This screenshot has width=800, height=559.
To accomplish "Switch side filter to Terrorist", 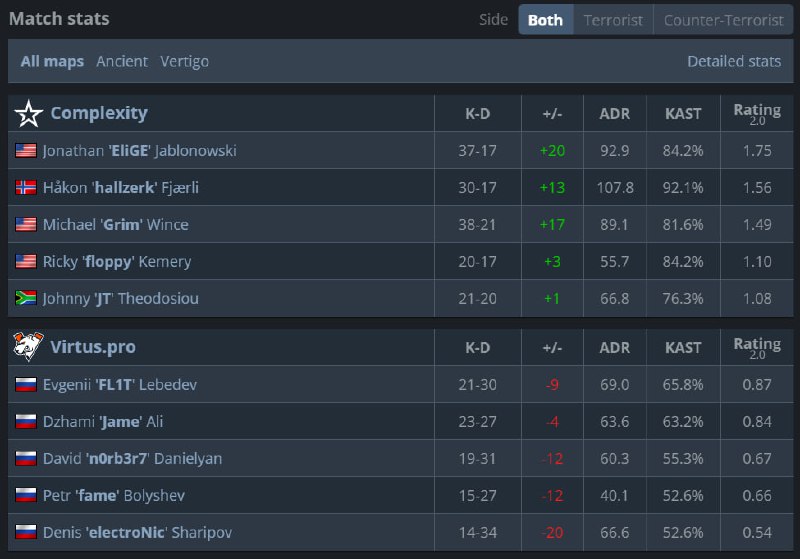I will pos(613,20).
